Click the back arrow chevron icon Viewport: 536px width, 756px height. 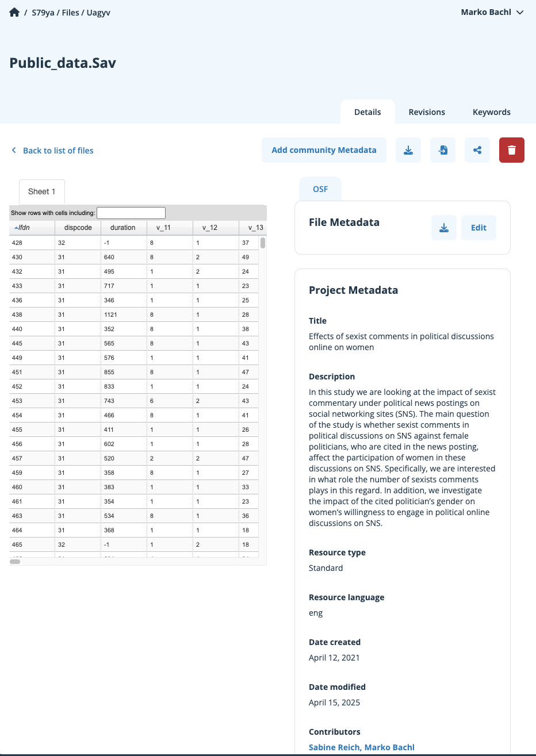[x=14, y=150]
